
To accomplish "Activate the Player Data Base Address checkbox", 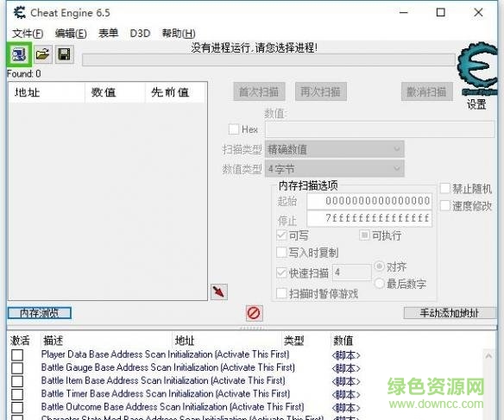I will click(17, 354).
